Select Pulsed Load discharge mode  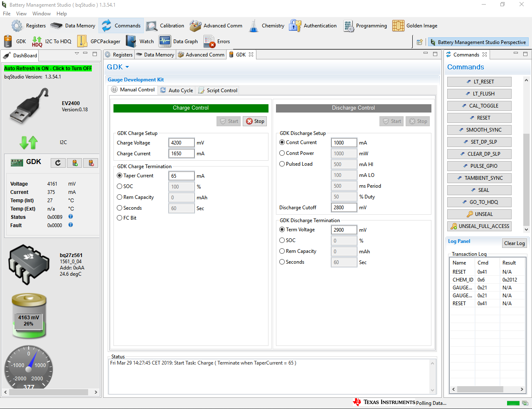tap(282, 164)
